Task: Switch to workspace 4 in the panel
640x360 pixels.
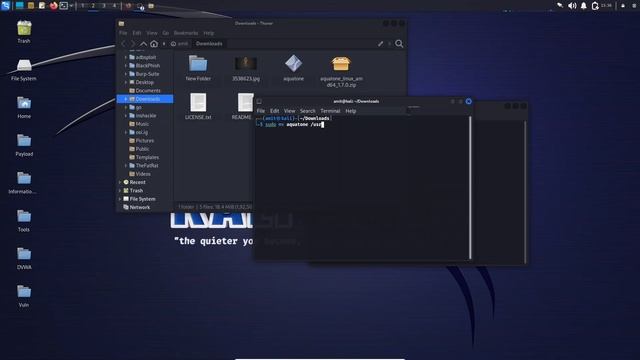Action: point(114,6)
